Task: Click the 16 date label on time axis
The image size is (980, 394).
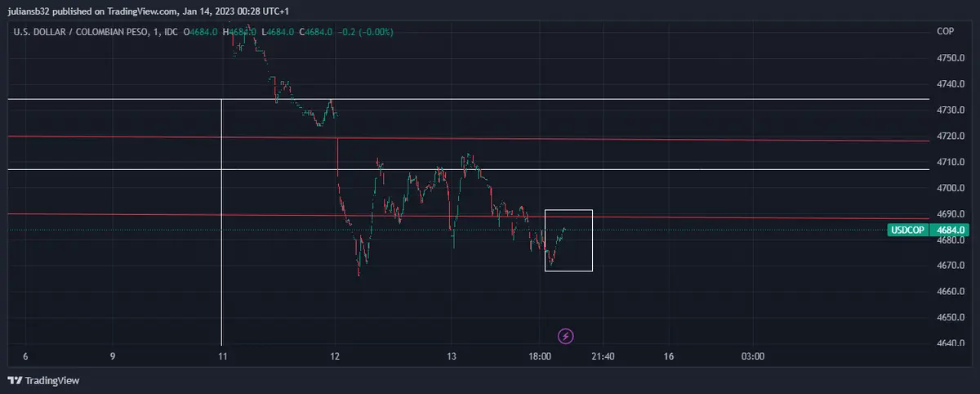Action: [x=669, y=356]
